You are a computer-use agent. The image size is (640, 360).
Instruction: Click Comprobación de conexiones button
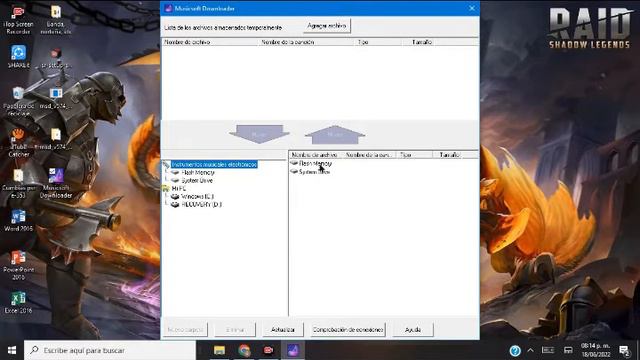coord(348,329)
